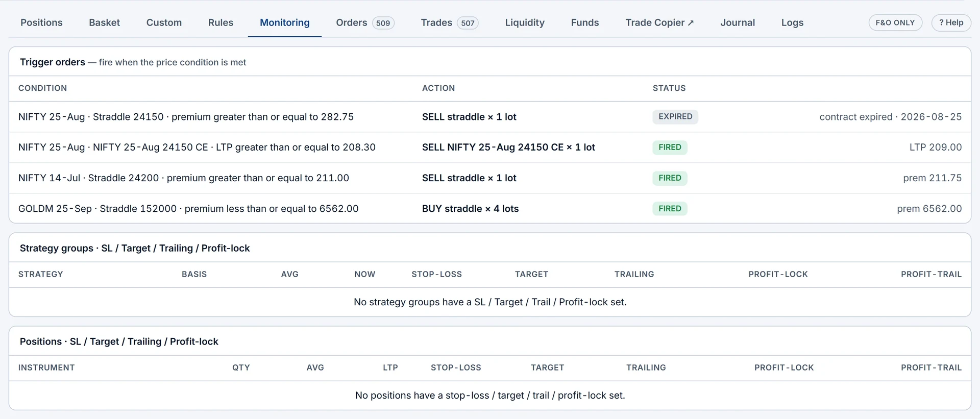Open the Positions tab
980x419 pixels.
(x=41, y=22)
